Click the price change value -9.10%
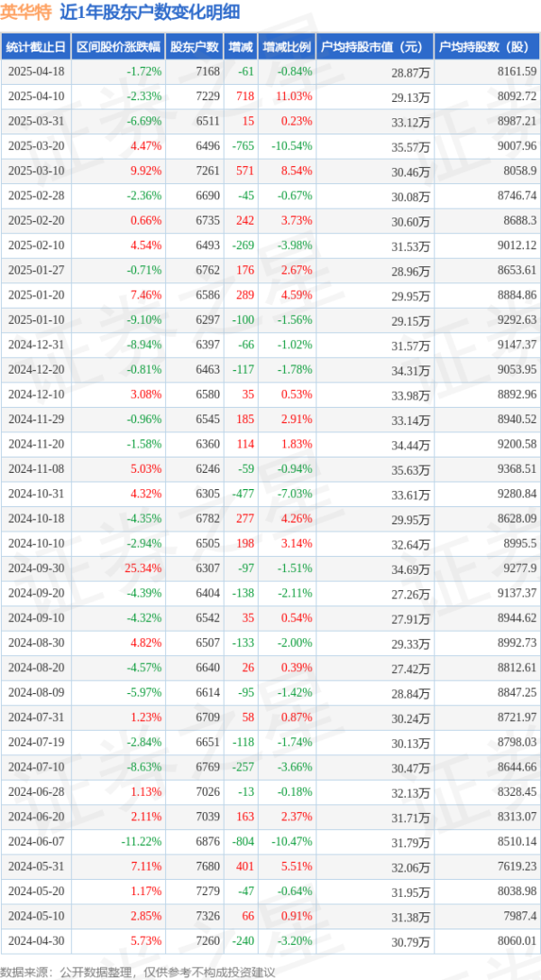Image resolution: width=541 pixels, height=980 pixels. [x=144, y=320]
